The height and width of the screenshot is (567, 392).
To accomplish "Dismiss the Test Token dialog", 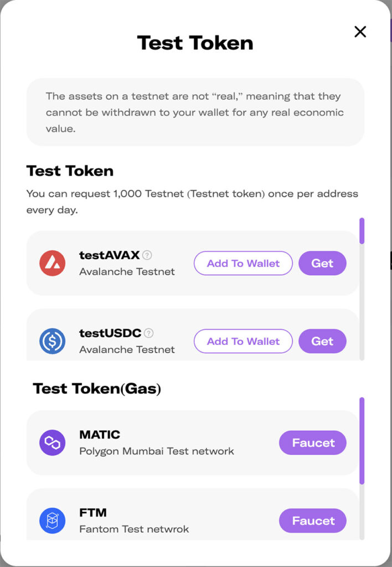I will (360, 32).
